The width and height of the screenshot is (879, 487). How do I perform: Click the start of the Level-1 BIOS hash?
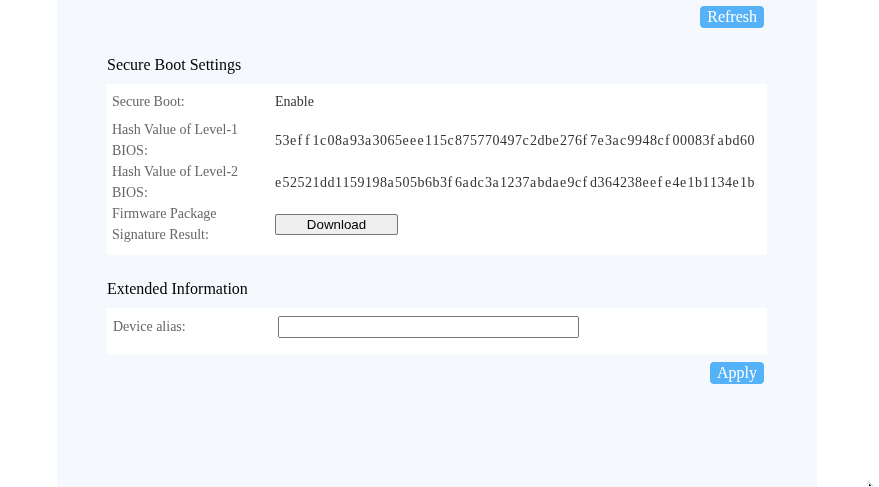click(278, 141)
